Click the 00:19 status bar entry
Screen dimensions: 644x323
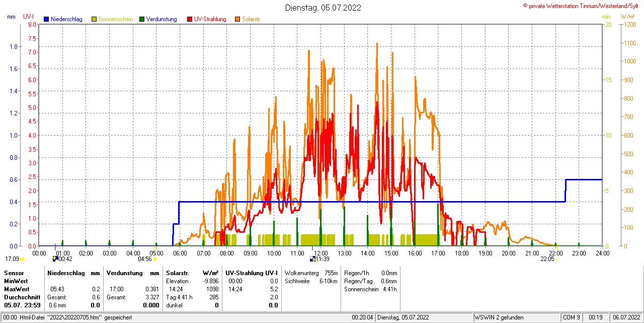(x=595, y=317)
